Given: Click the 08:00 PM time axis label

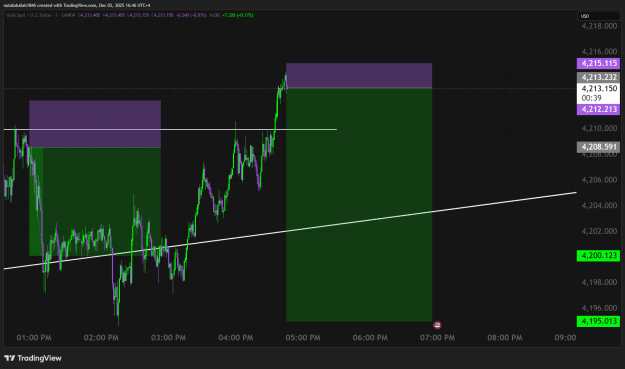Looking at the screenshot, I should point(505,338).
